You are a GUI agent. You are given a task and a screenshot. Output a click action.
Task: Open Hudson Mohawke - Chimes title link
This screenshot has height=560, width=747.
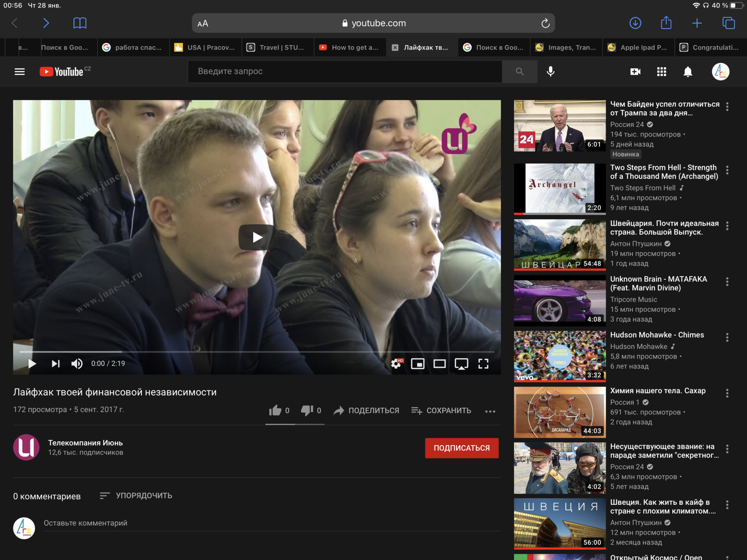[x=657, y=335]
